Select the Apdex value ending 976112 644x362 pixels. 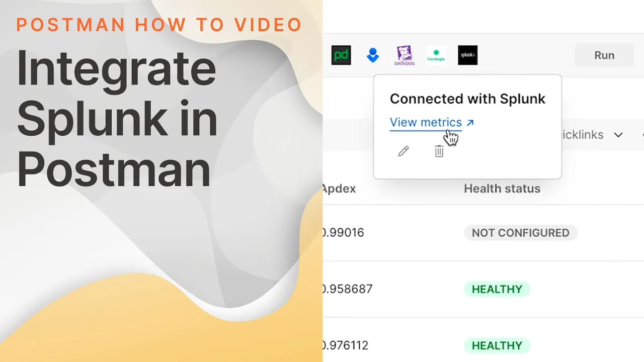click(346, 345)
